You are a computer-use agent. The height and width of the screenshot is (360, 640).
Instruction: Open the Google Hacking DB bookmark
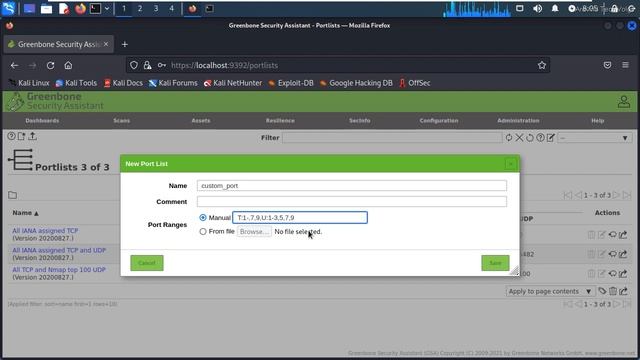(x=356, y=83)
